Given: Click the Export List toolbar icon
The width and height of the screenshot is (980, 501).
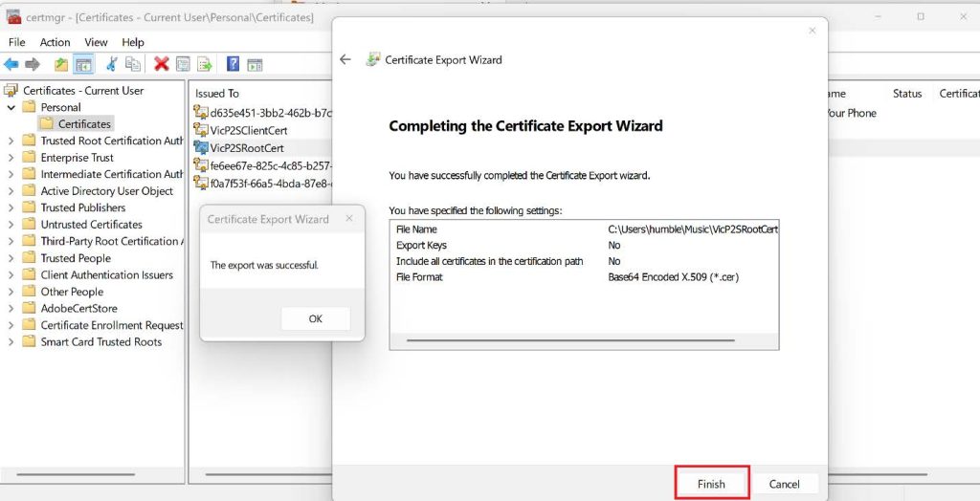Looking at the screenshot, I should (205, 64).
